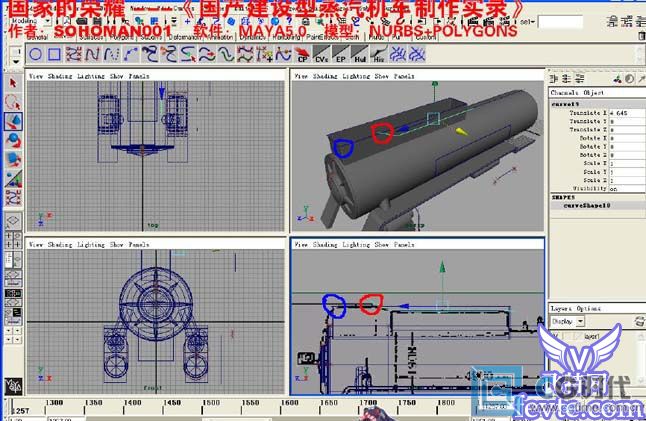Open the Object menu in Channel Box
The height and width of the screenshot is (421, 646).
coord(594,93)
